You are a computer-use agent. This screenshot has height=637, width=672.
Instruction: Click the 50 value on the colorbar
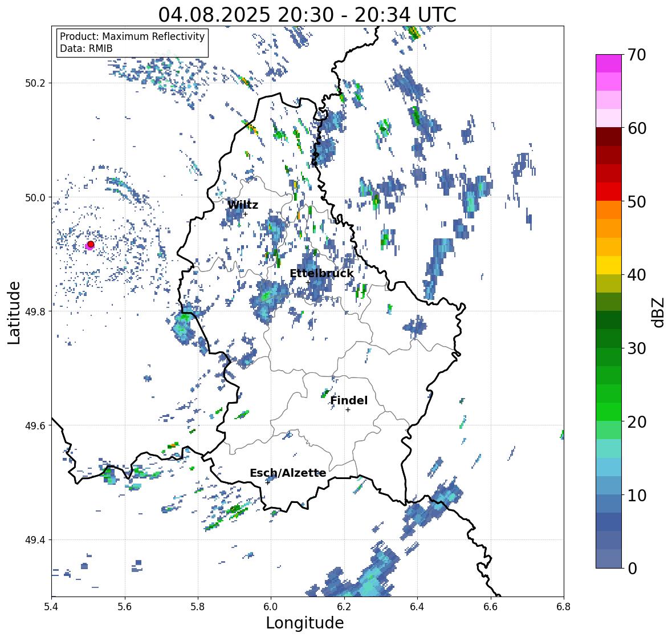637,201
